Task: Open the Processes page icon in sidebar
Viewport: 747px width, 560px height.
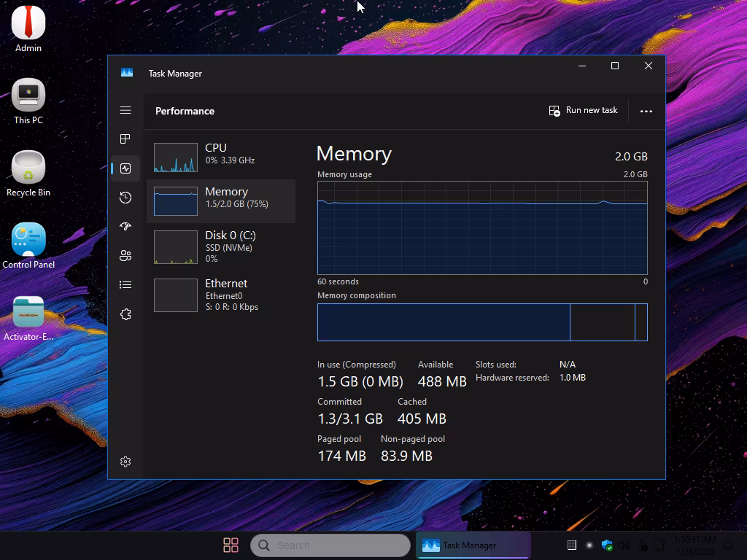Action: pyautogui.click(x=125, y=139)
